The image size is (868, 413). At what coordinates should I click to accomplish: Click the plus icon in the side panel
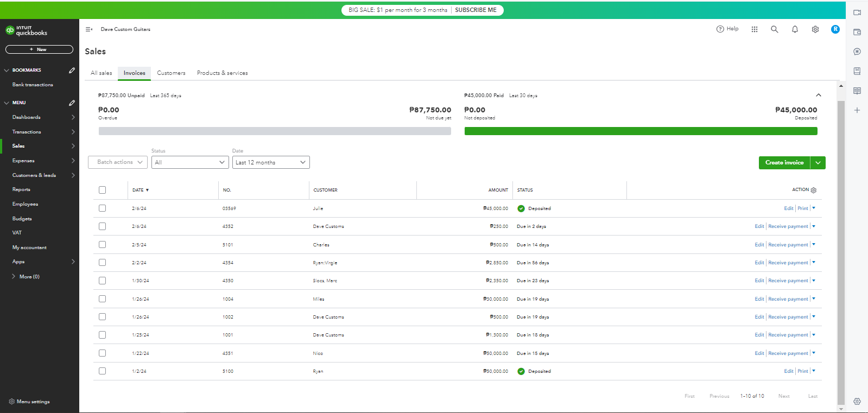tap(857, 110)
